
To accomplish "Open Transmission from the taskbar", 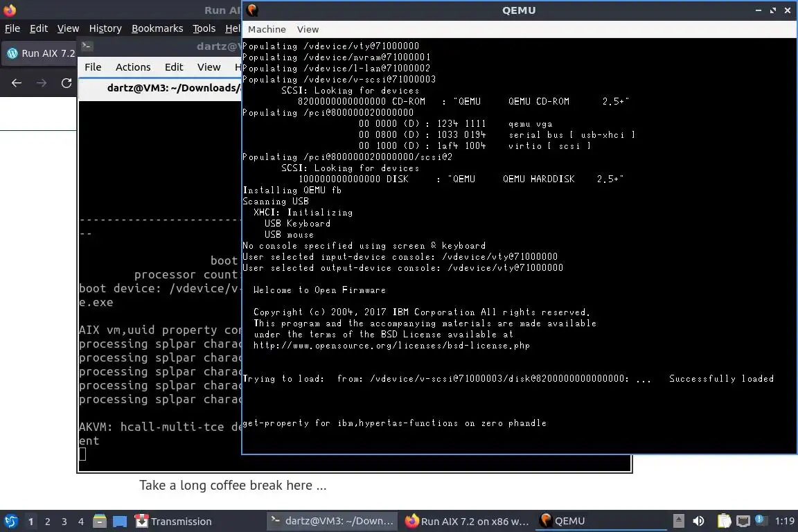I will [173, 522].
